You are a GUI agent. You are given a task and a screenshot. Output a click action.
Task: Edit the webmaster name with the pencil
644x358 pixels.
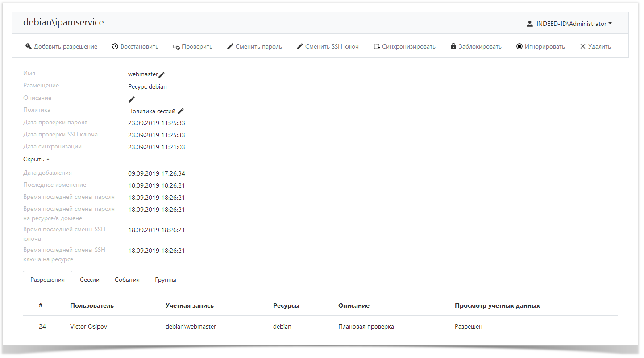tap(162, 74)
